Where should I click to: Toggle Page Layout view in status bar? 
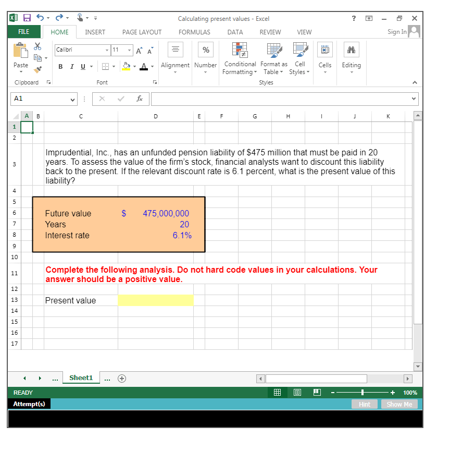(x=297, y=392)
